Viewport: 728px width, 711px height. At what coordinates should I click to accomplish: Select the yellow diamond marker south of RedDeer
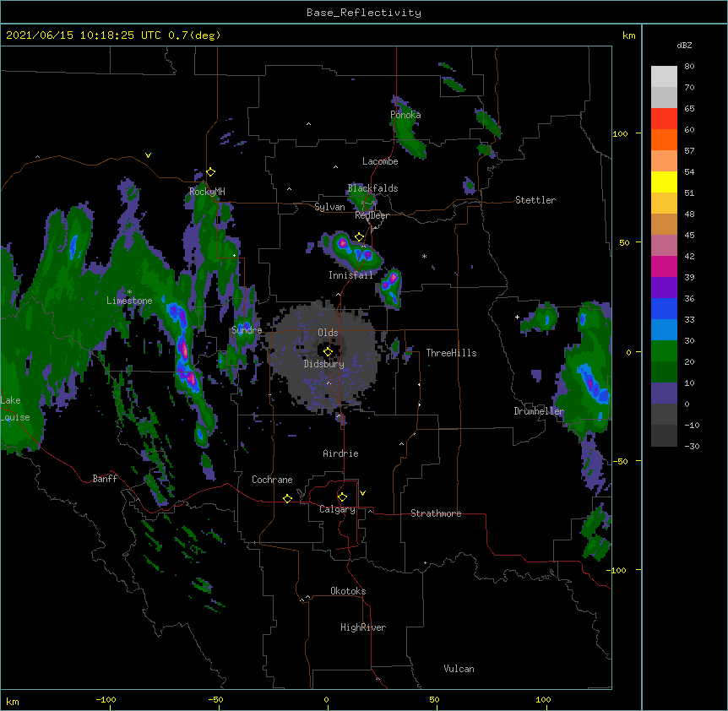pyautogui.click(x=359, y=237)
